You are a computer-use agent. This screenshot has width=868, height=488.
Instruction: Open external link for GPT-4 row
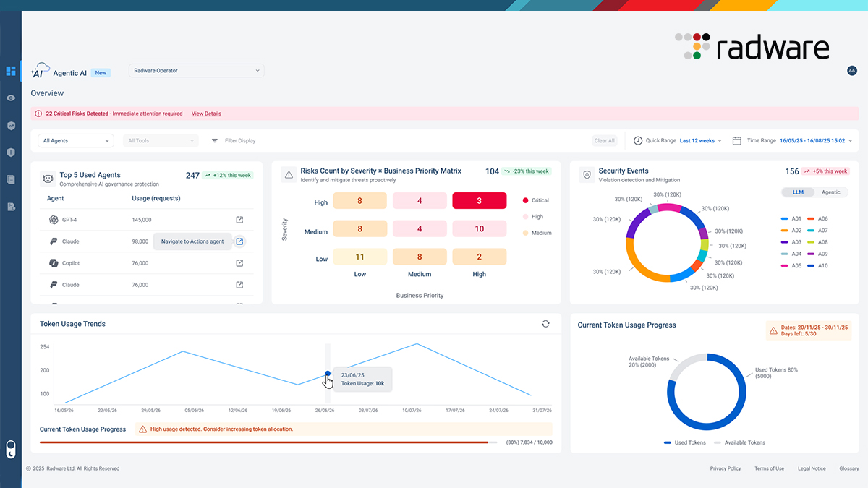pos(239,220)
